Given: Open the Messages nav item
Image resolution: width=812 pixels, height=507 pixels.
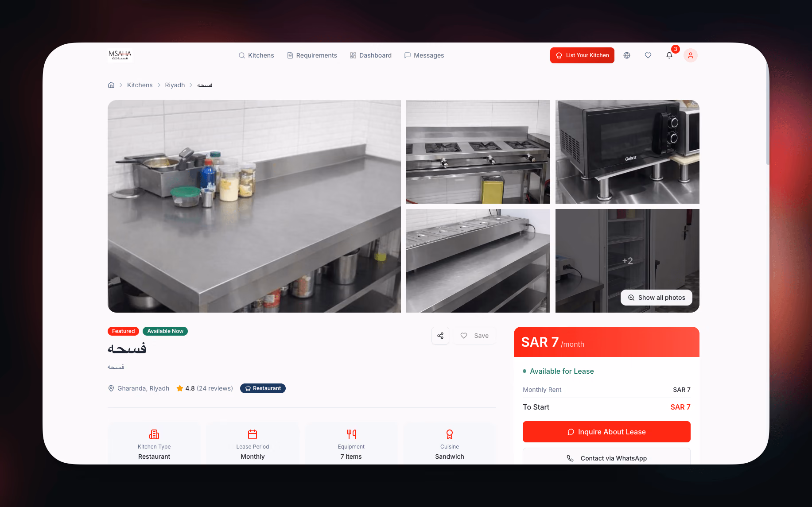Looking at the screenshot, I should coord(424,55).
